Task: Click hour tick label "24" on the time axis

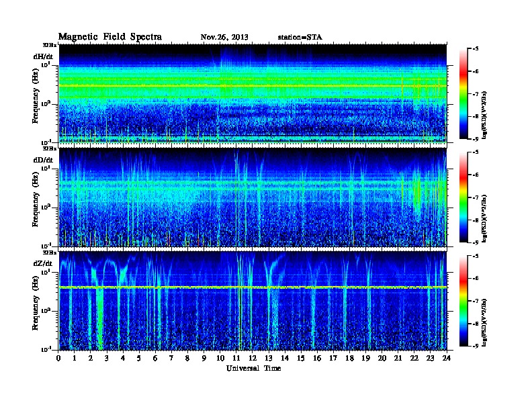Action: [x=447, y=358]
